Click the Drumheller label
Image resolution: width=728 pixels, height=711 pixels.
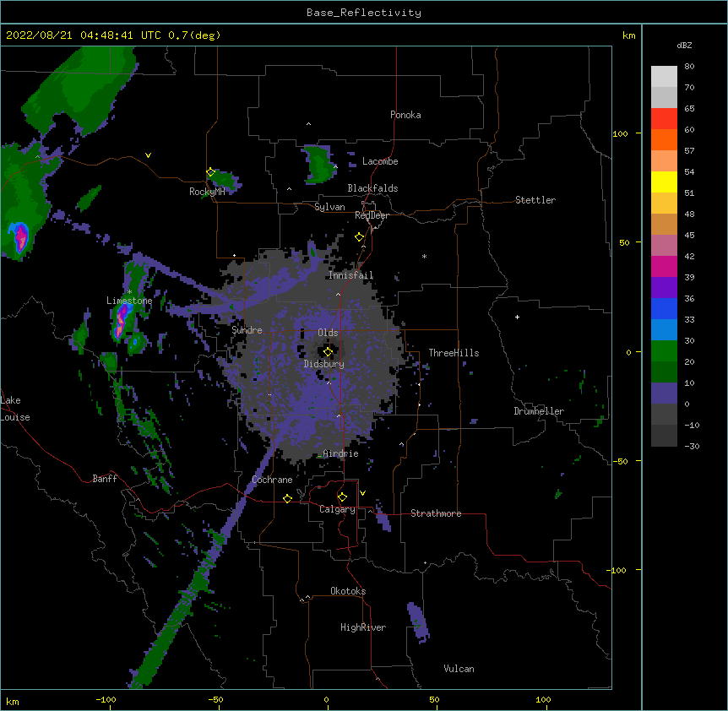coord(539,411)
